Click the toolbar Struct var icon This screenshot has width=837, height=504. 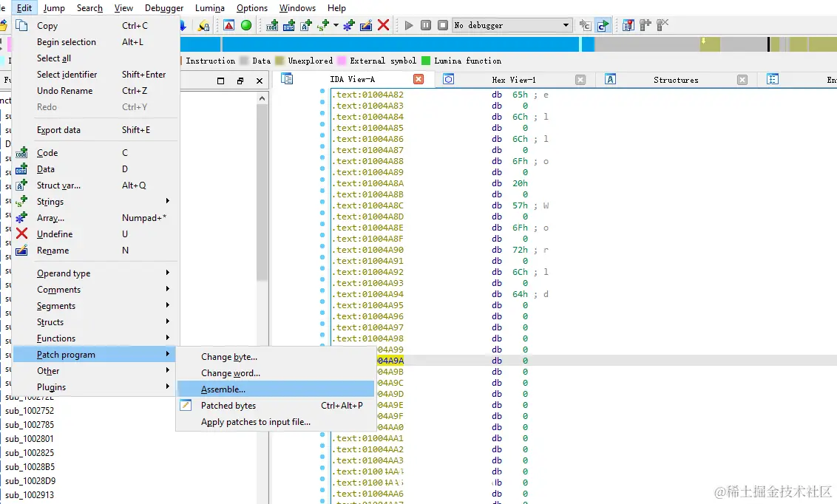coord(306,25)
